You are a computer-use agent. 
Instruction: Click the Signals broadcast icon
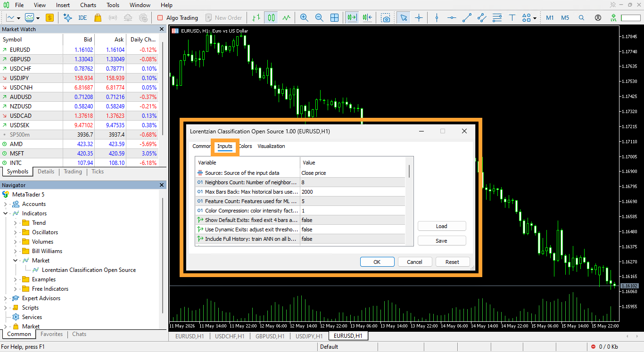(113, 18)
